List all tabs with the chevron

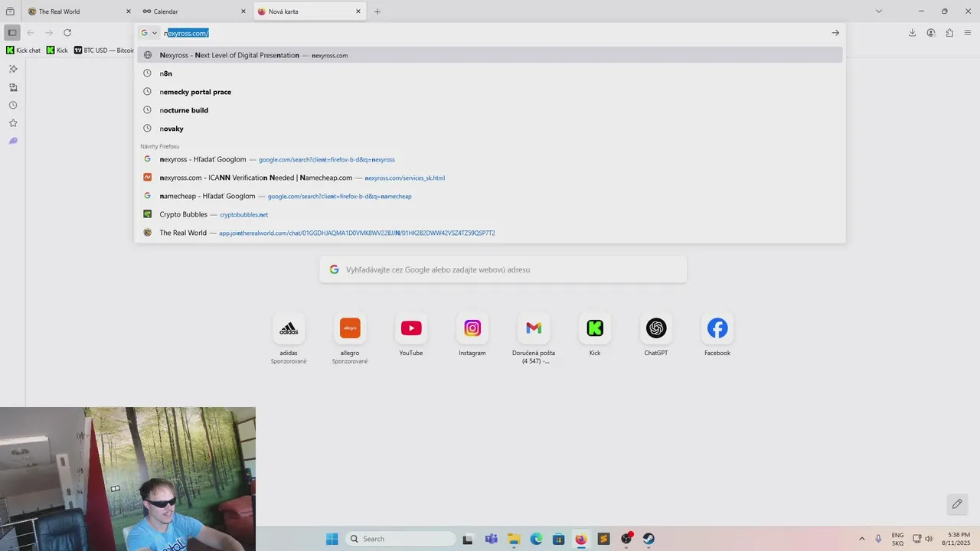[x=879, y=11]
